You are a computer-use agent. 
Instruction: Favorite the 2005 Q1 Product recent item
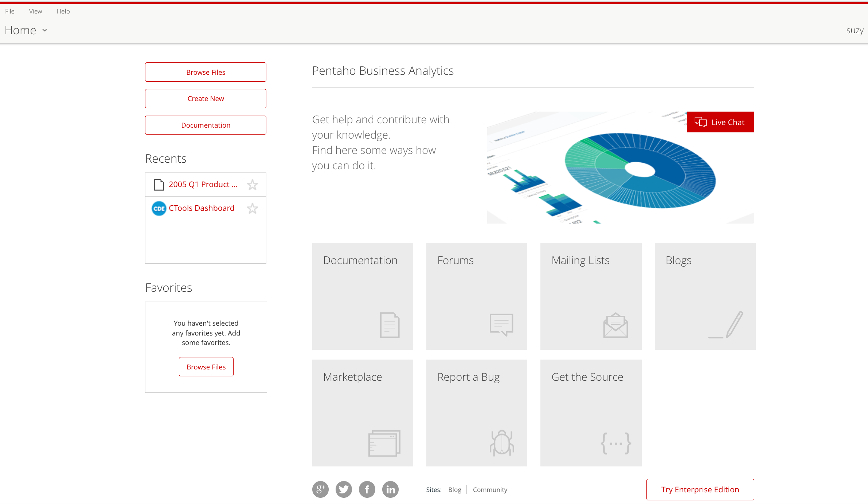(x=252, y=185)
